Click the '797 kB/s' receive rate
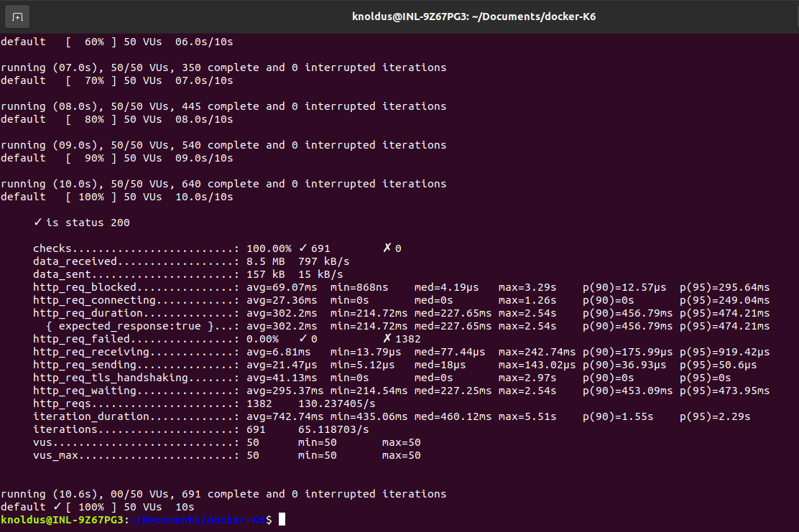Screen dimensions: 799x532 pos(324,261)
